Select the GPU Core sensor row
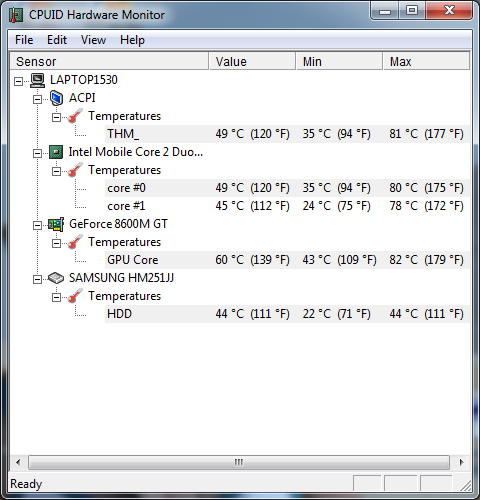 (x=287, y=260)
